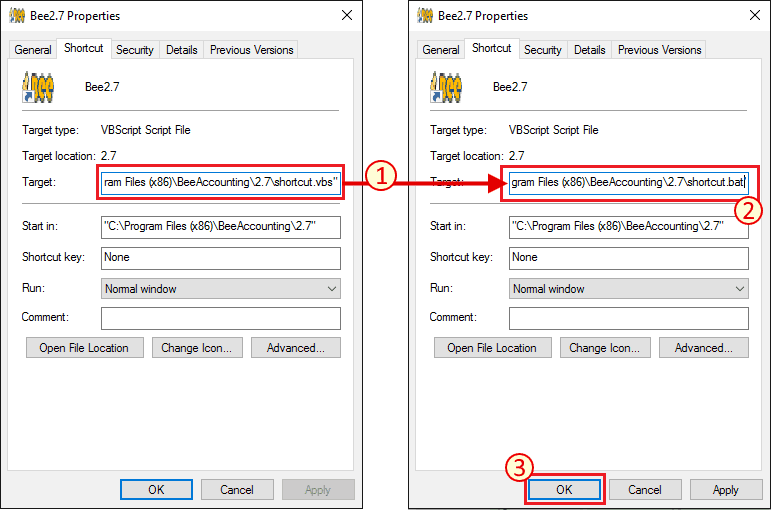772x510 pixels.
Task: Click the Target field ending in shortcut.bat
Action: point(629,182)
